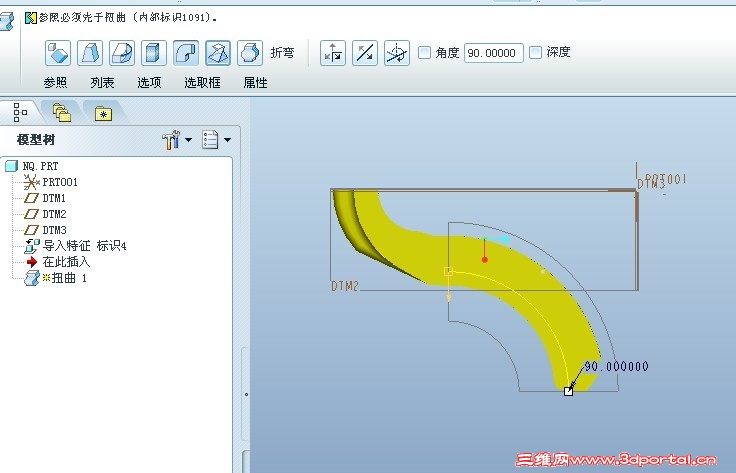Click the white square bend drag handle

568,391
